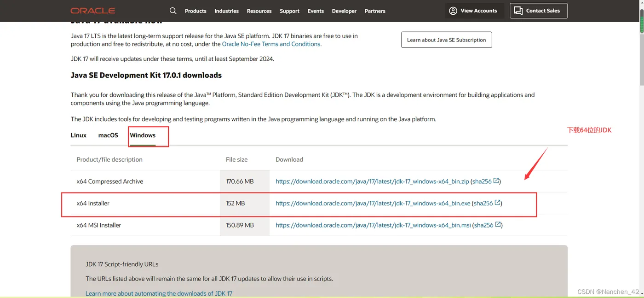Open sha256 link for zip archive

pyautogui.click(x=482, y=181)
